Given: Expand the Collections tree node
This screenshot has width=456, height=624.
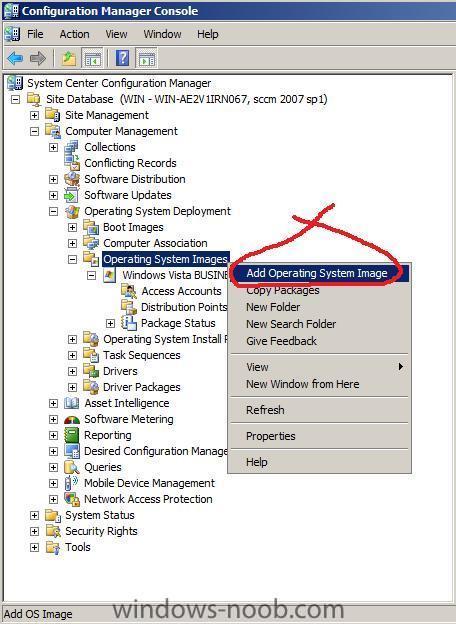Looking at the screenshot, I should [53, 147].
